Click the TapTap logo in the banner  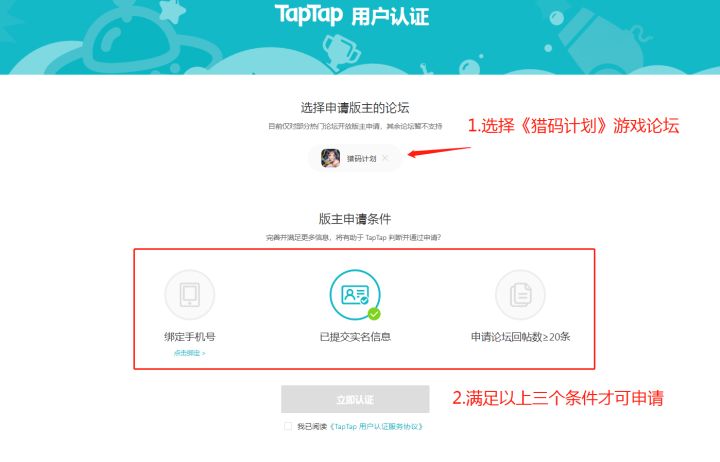(x=309, y=15)
